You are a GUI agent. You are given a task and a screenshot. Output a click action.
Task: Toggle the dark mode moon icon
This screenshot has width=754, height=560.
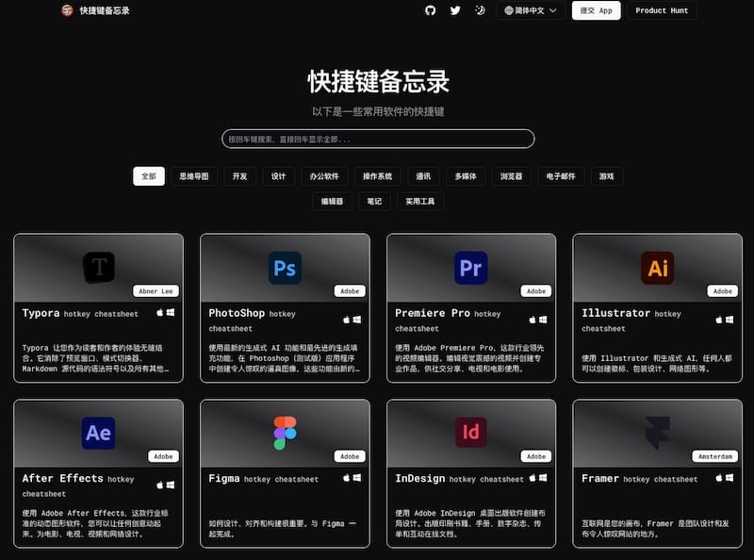tap(480, 10)
